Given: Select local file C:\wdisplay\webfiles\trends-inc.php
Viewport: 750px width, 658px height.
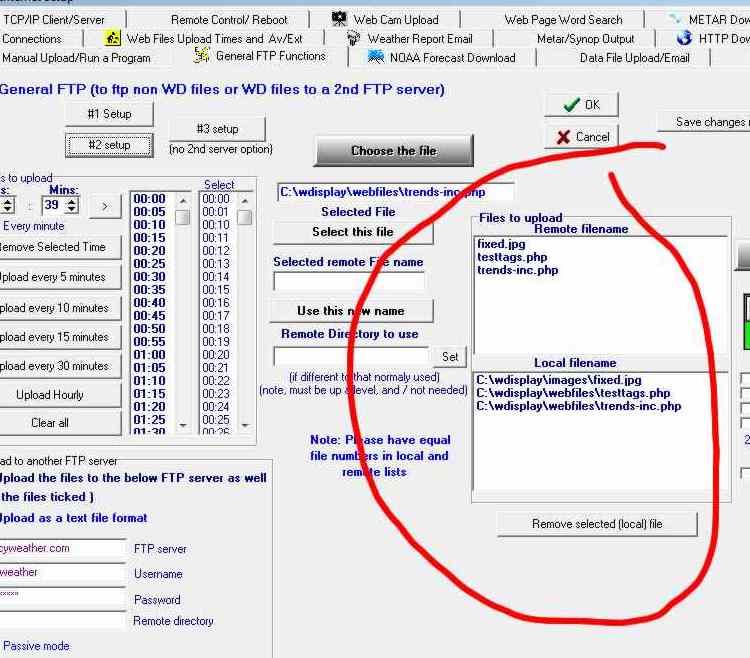Looking at the screenshot, I should [x=579, y=406].
